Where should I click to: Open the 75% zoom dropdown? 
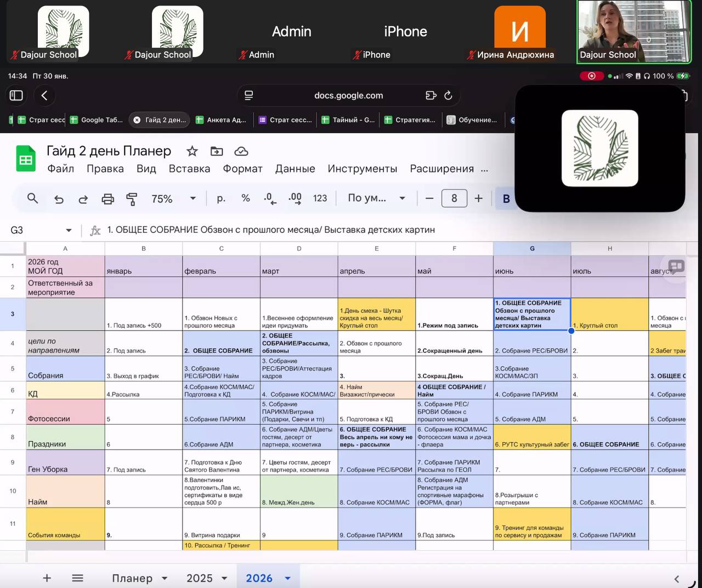click(193, 198)
